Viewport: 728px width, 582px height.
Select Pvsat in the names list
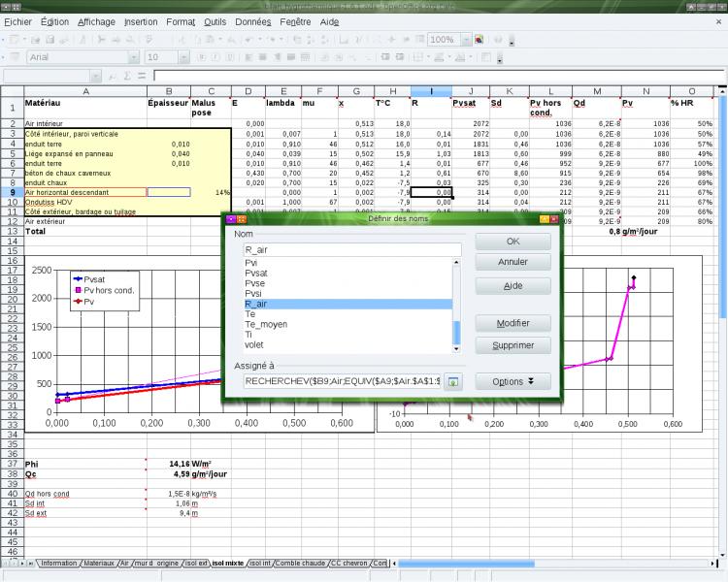tap(347, 274)
